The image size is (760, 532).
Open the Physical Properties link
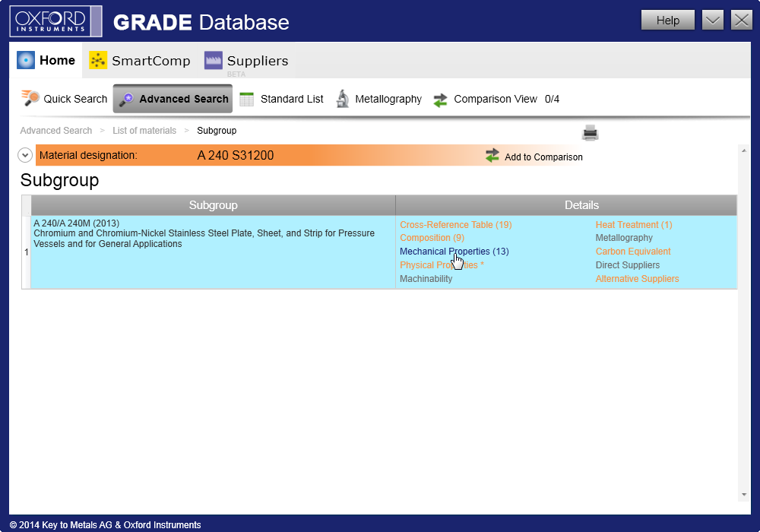coord(442,264)
